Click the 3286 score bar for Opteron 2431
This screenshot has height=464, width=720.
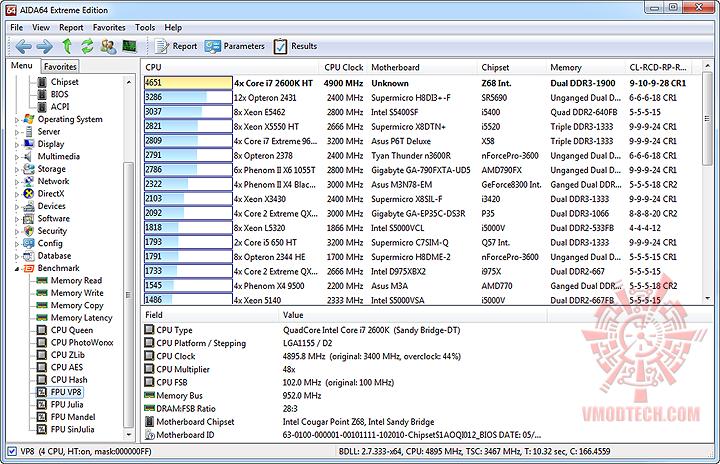(188, 97)
